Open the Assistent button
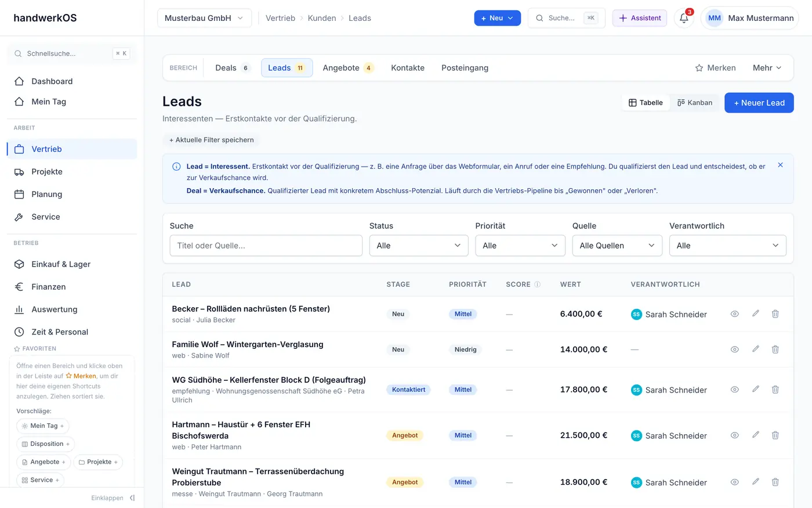Viewport: 812px width, 508px height. point(640,18)
